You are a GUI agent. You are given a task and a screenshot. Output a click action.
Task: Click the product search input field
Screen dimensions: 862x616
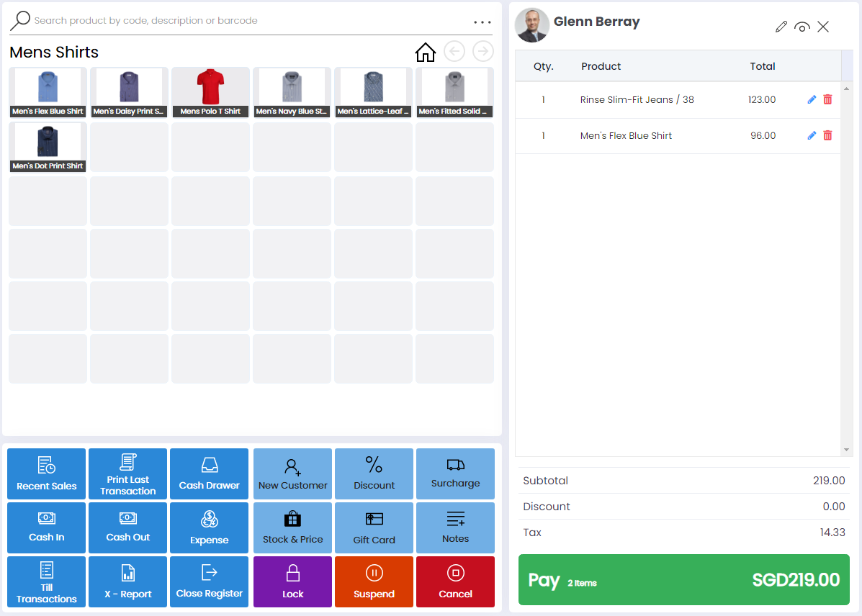pos(144,20)
